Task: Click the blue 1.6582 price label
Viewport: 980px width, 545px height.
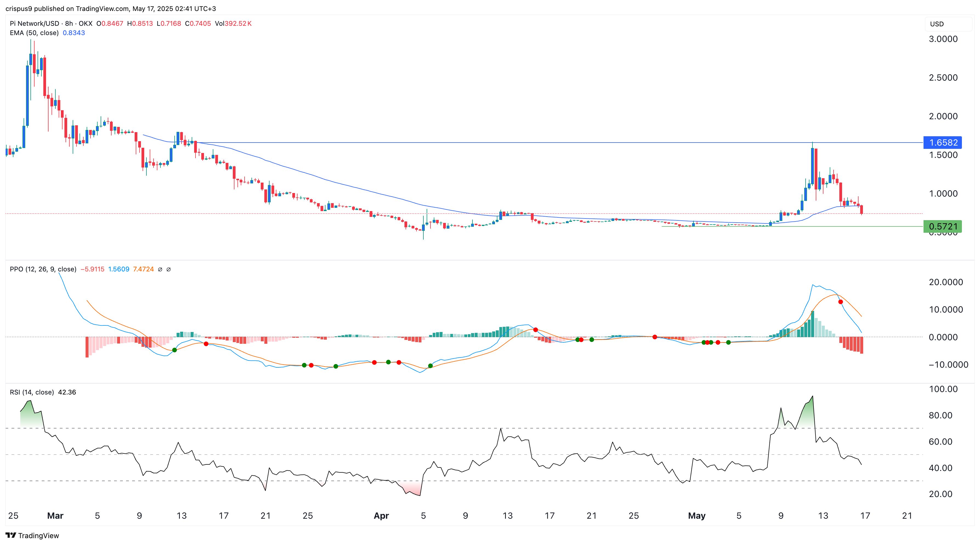Action: tap(943, 143)
